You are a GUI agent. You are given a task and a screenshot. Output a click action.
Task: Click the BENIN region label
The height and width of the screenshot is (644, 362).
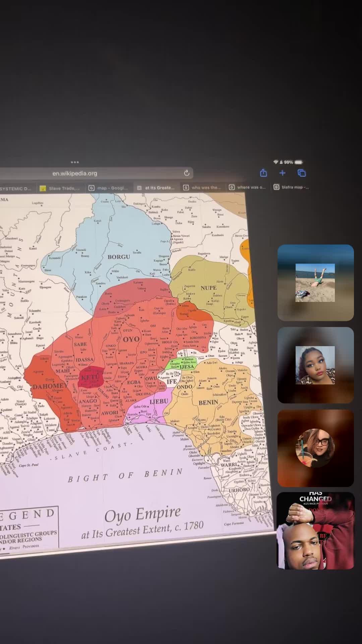[x=208, y=402]
